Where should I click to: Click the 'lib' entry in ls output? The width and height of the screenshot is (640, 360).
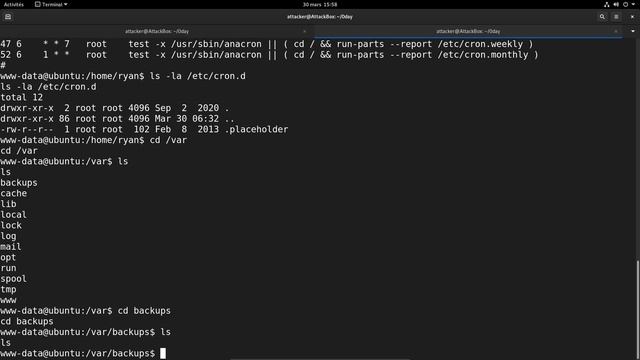click(8, 204)
